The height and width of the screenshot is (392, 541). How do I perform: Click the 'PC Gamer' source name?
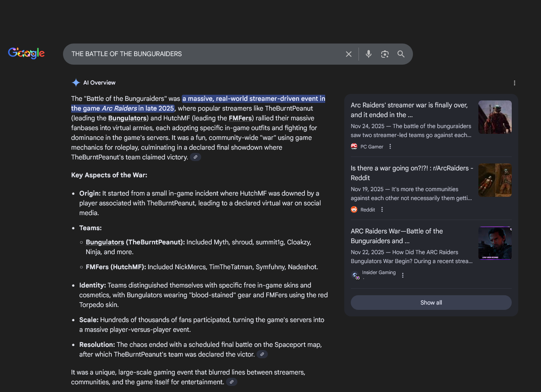pyautogui.click(x=372, y=147)
